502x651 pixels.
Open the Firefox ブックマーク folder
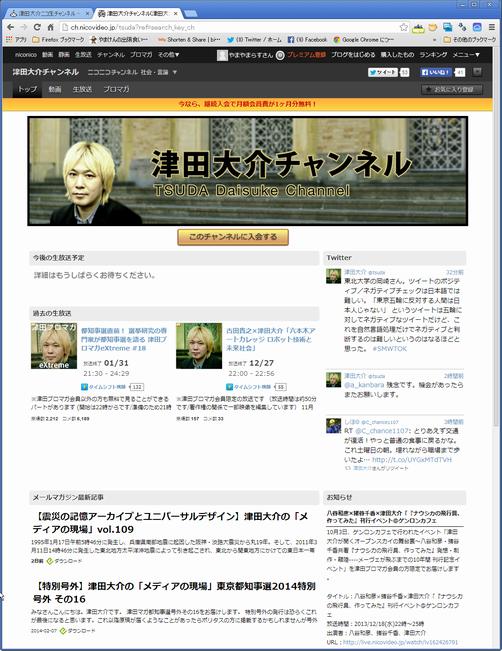click(x=58, y=39)
